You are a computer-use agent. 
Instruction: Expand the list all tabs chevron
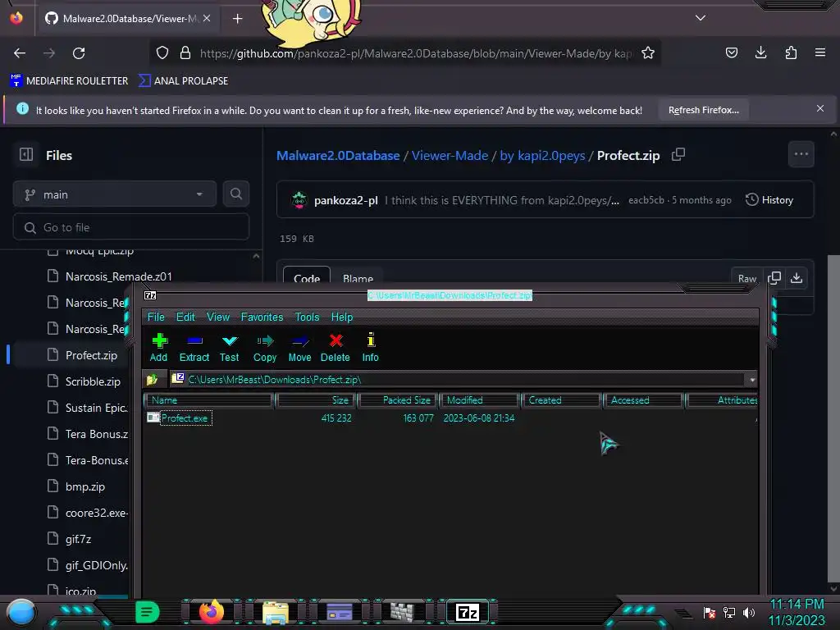point(701,18)
